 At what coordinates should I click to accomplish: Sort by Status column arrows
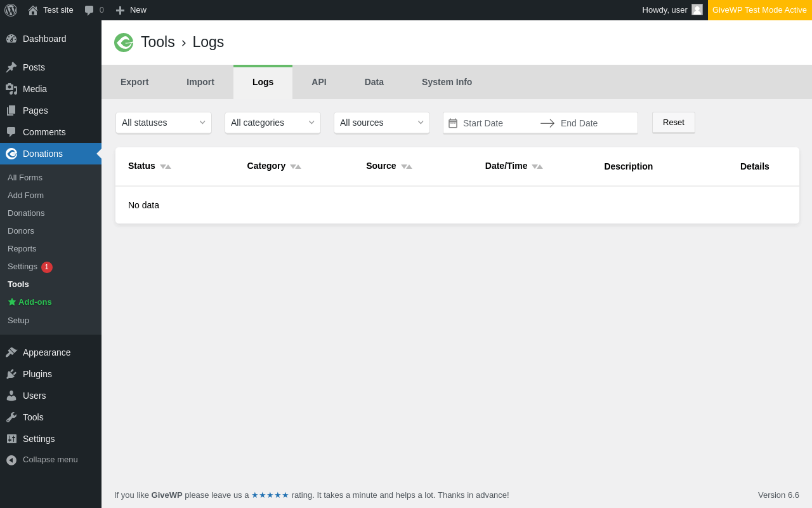(x=166, y=166)
